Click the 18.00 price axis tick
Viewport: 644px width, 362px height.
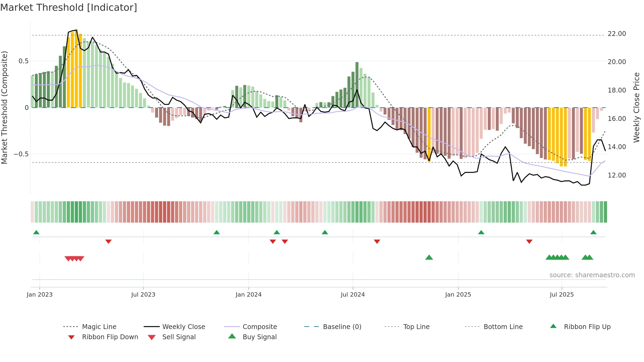tap(617, 90)
